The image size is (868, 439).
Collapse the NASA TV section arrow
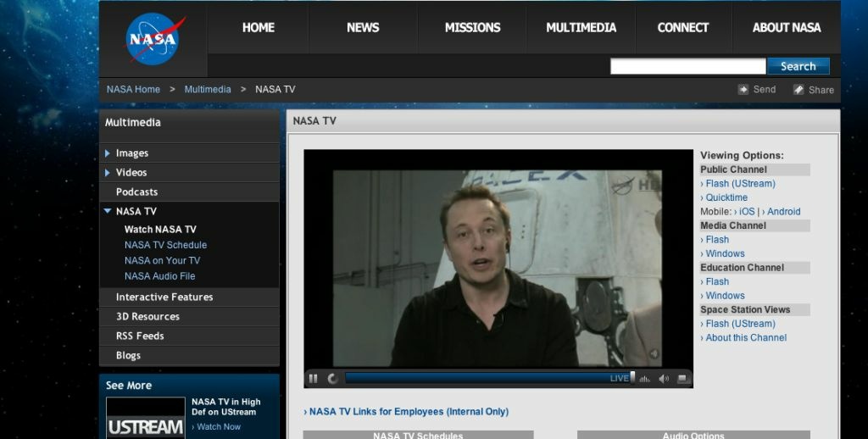pyautogui.click(x=108, y=211)
